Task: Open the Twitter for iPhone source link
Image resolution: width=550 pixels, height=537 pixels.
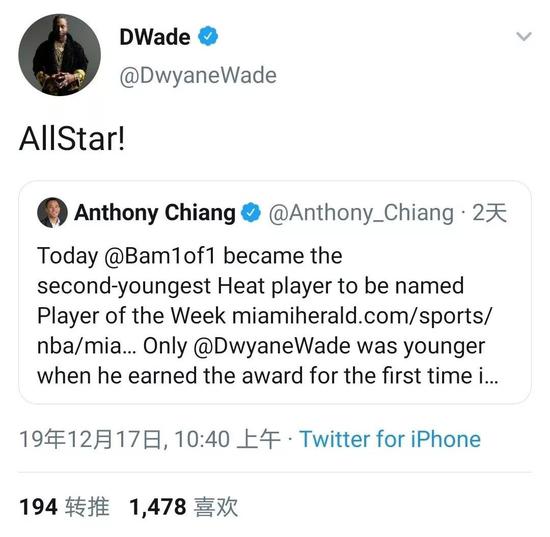Action: (x=390, y=439)
